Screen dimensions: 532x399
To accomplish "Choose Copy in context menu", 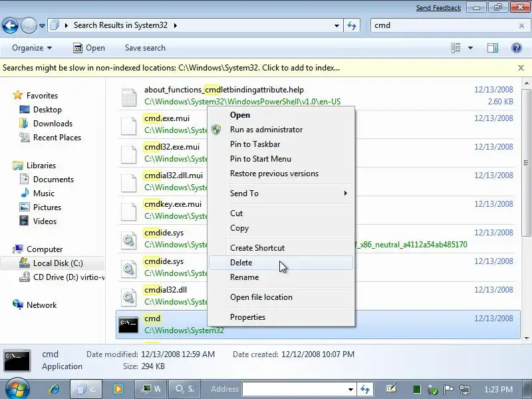I will [x=281, y=228].
